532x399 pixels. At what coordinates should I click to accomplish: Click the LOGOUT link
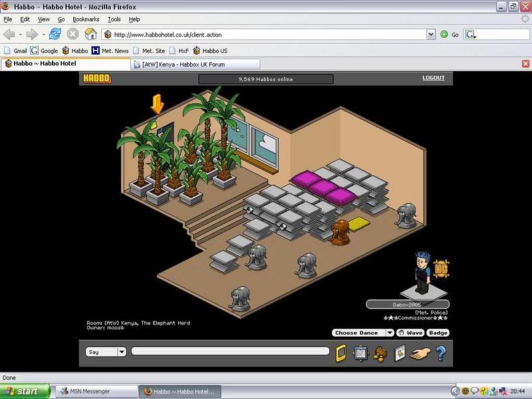click(x=433, y=78)
